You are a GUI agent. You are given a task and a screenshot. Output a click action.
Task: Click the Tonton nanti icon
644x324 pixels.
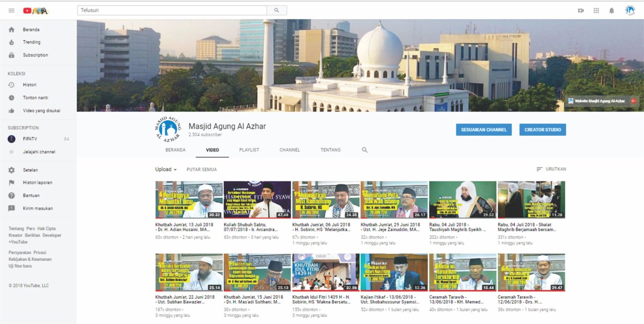pyautogui.click(x=11, y=98)
